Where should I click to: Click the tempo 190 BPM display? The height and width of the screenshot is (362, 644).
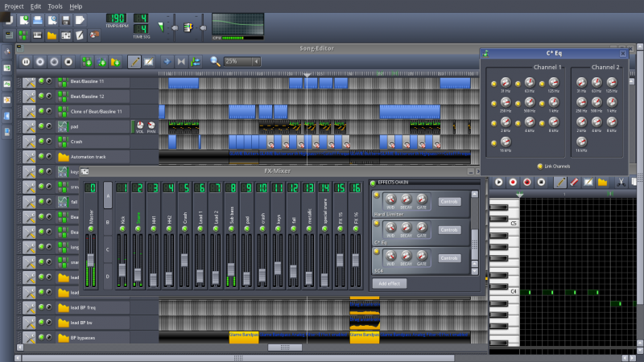(117, 19)
